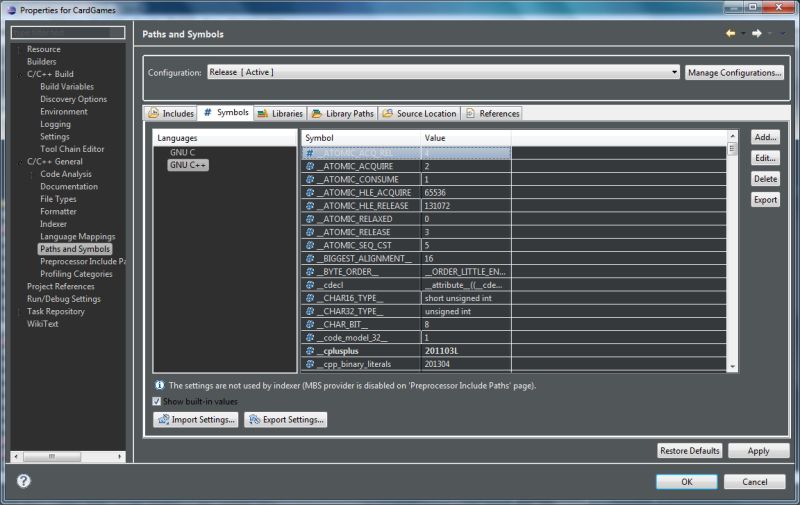Viewport: 800px width, 505px height.
Task: Click the Delete button
Action: [765, 179]
